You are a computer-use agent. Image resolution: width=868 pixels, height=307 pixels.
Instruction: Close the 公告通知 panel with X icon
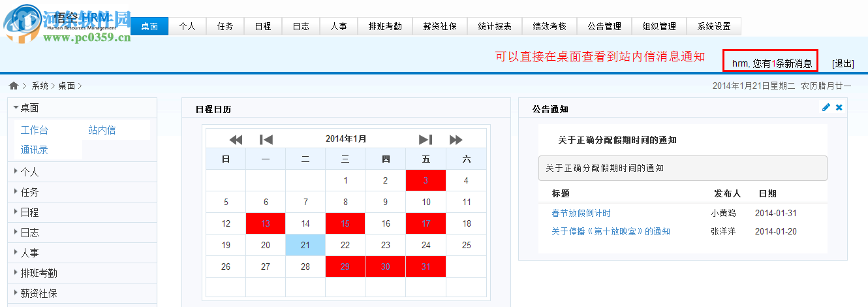(839, 107)
